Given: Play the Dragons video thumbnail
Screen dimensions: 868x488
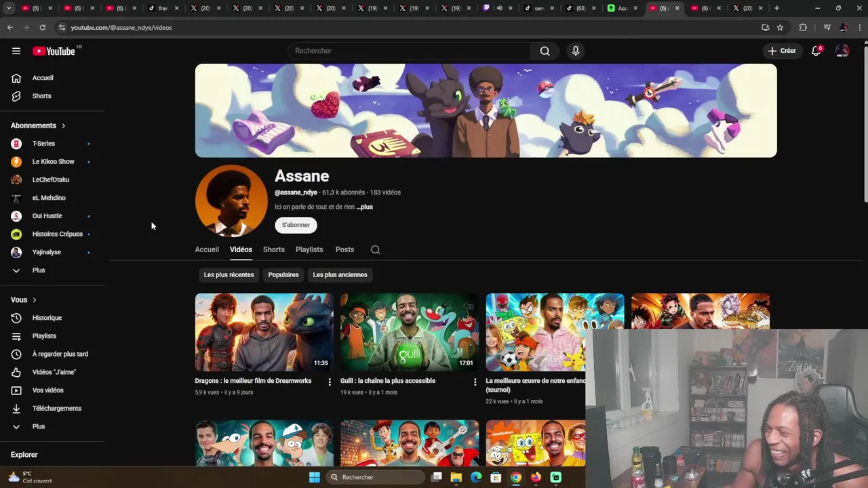Looking at the screenshot, I should pos(264,332).
